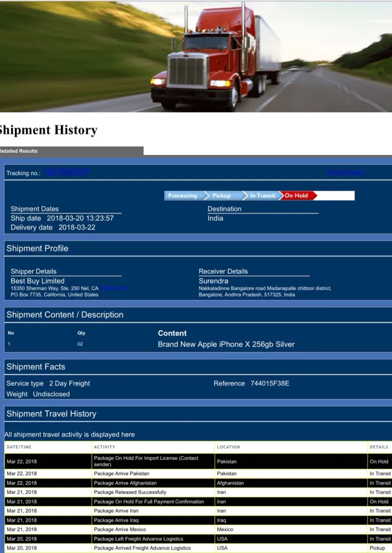This screenshot has height=553, width=392.
Task: Click the blue link right of tracking number
Action: [x=346, y=173]
